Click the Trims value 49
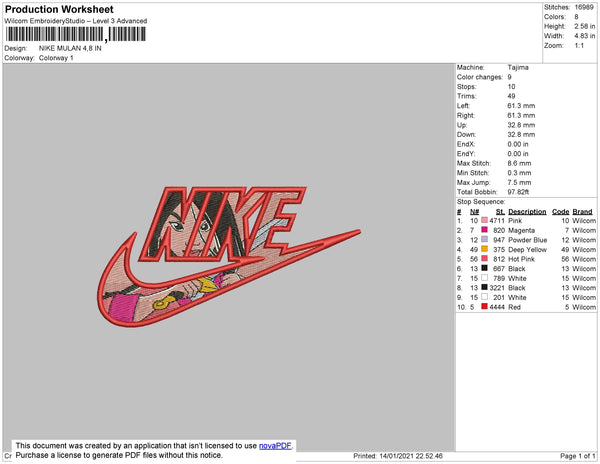600x464 pixels. [x=511, y=96]
